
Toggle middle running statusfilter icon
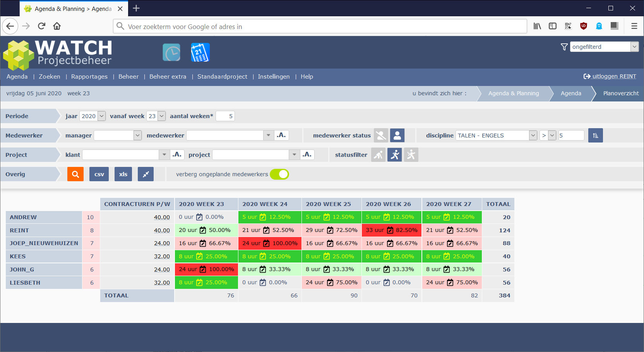[395, 155]
